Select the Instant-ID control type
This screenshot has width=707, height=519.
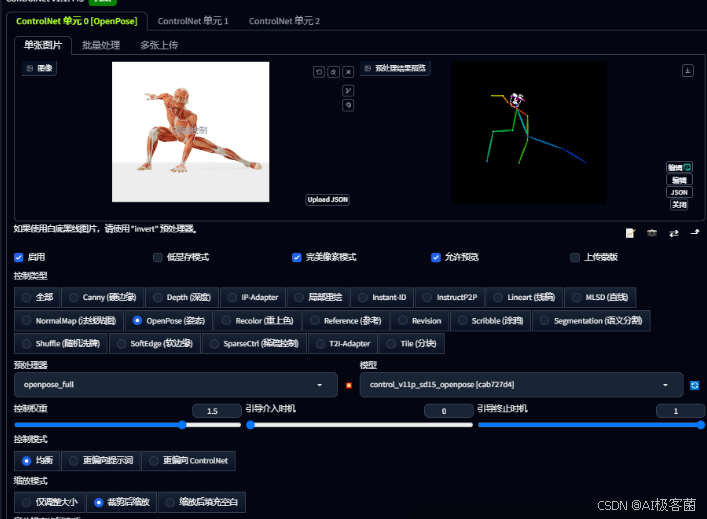382,297
